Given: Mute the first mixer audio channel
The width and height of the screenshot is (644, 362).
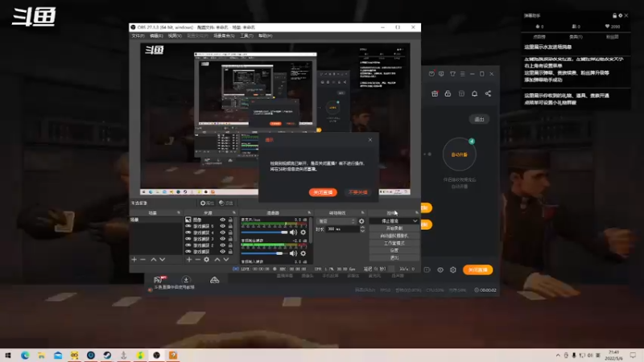Looking at the screenshot, I should (x=293, y=232).
